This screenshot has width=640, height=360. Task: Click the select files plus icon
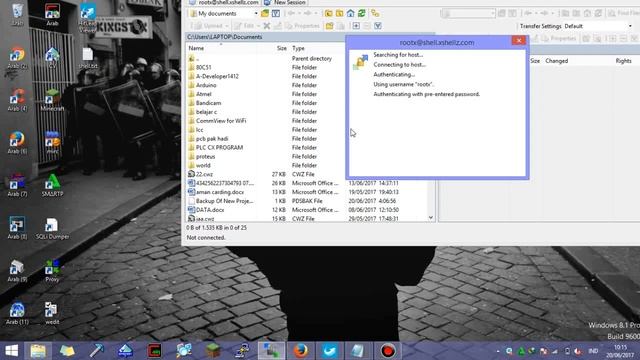point(356,26)
